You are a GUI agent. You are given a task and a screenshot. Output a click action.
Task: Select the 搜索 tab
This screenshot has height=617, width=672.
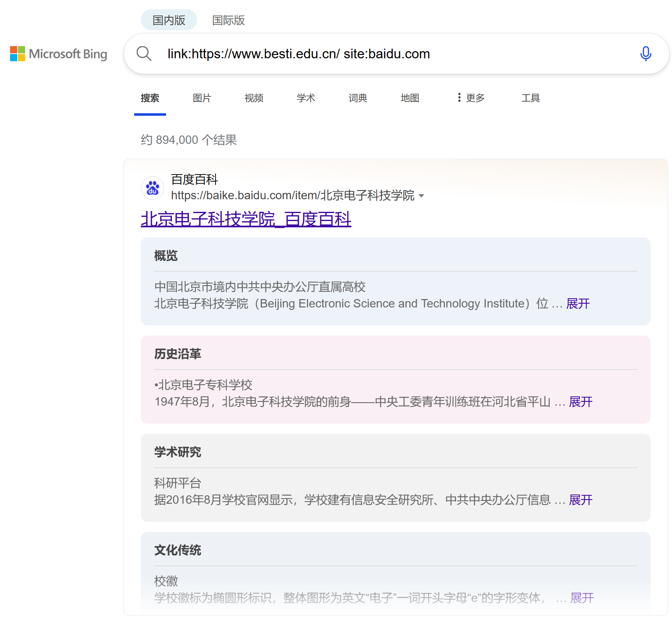(150, 98)
